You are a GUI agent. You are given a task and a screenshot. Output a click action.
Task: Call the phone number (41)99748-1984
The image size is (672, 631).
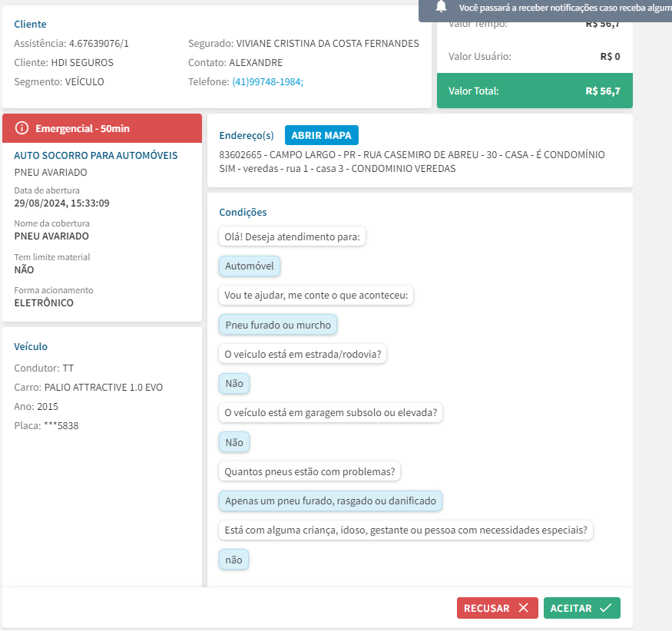[267, 82]
